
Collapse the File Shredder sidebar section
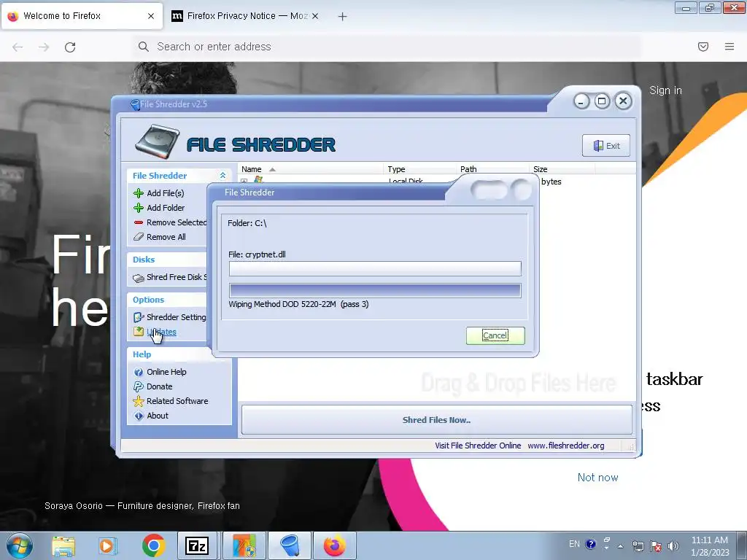click(x=222, y=176)
